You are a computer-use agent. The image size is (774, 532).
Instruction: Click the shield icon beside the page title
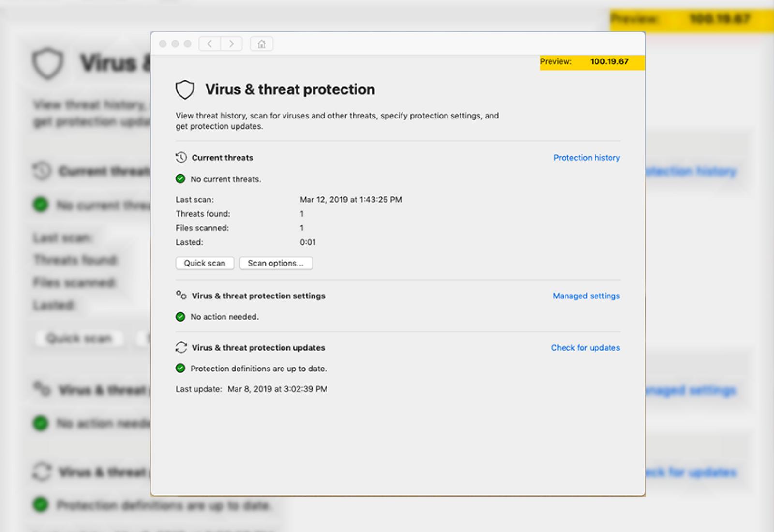(x=185, y=90)
